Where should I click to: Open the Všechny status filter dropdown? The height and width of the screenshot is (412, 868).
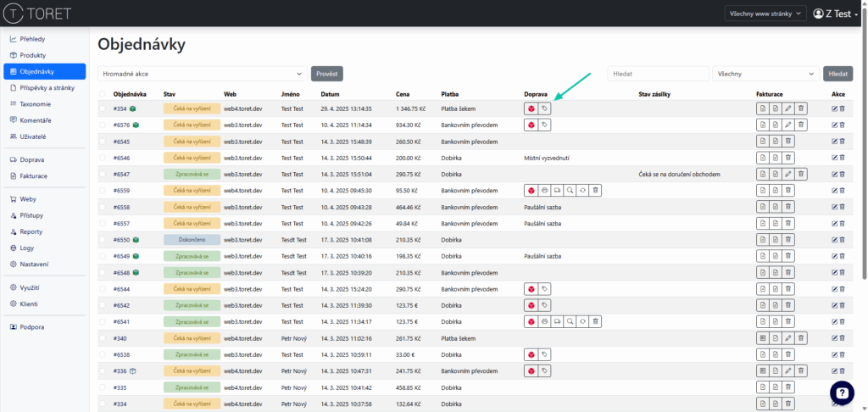pos(766,74)
